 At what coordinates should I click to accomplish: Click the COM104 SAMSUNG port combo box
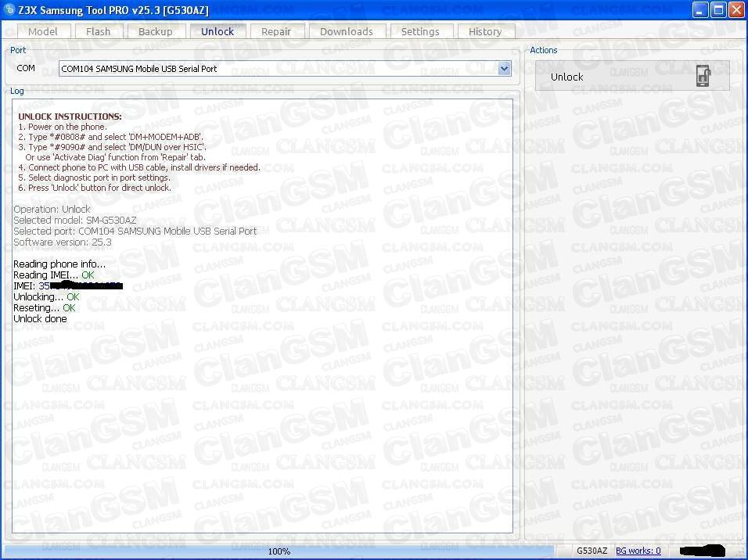(x=285, y=69)
